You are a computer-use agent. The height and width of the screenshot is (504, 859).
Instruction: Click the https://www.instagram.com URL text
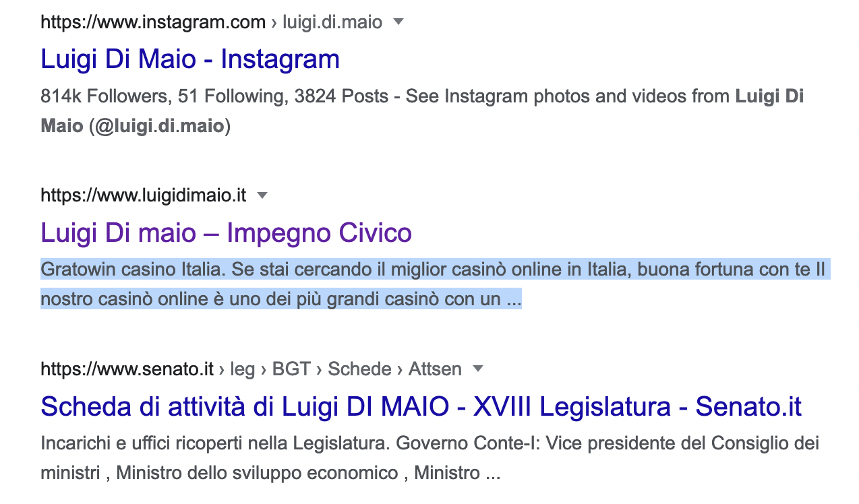(152, 22)
